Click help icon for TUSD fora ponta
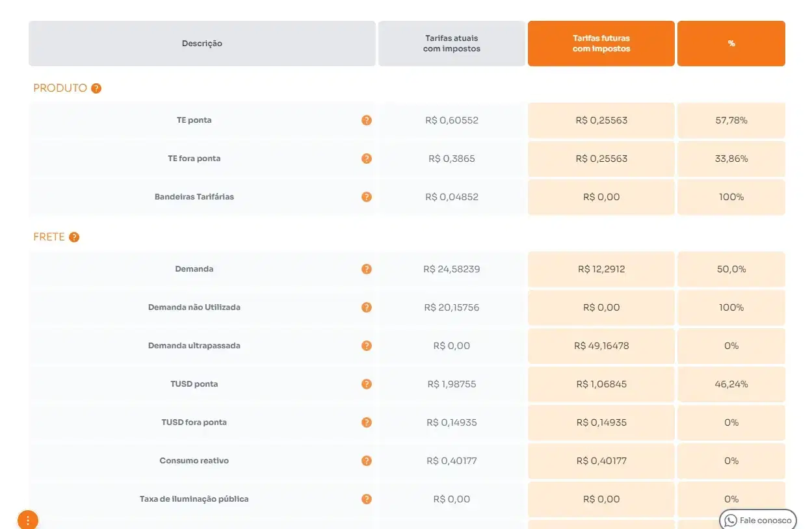The height and width of the screenshot is (529, 812). 367,422
